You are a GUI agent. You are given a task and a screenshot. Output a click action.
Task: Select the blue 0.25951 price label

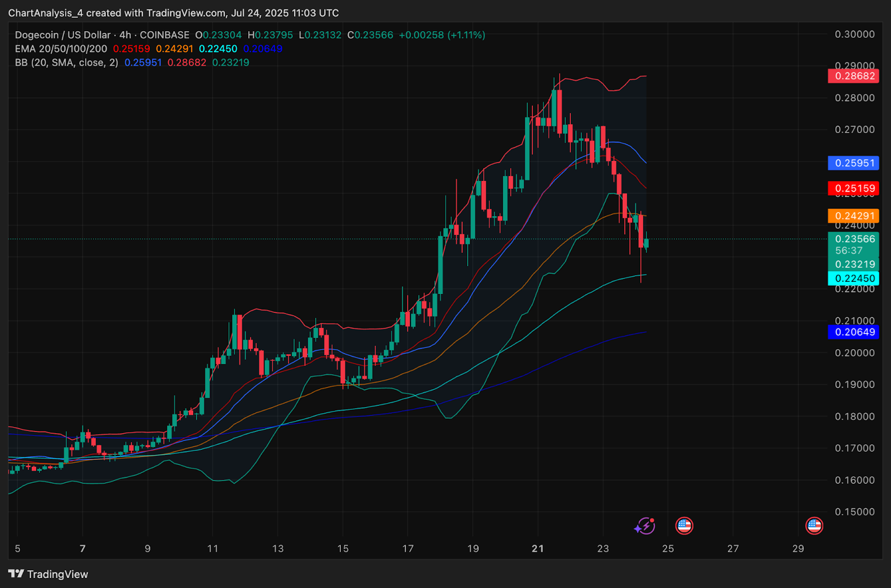coord(853,163)
